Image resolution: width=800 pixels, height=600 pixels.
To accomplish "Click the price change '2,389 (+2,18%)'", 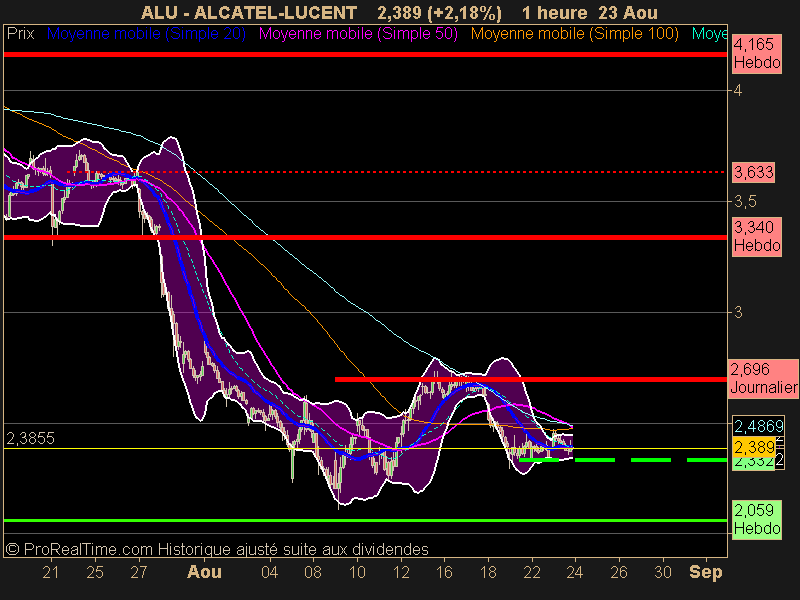I will (x=439, y=12).
